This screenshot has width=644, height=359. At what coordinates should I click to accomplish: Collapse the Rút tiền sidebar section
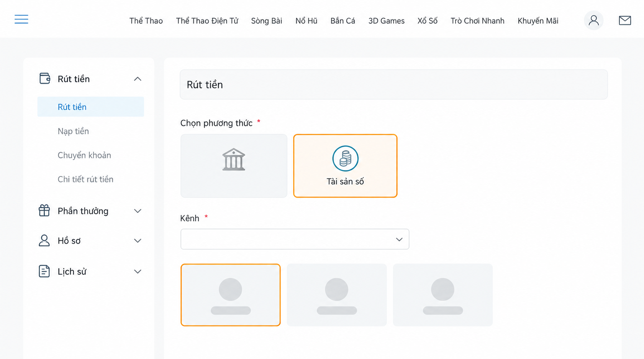coord(138,79)
